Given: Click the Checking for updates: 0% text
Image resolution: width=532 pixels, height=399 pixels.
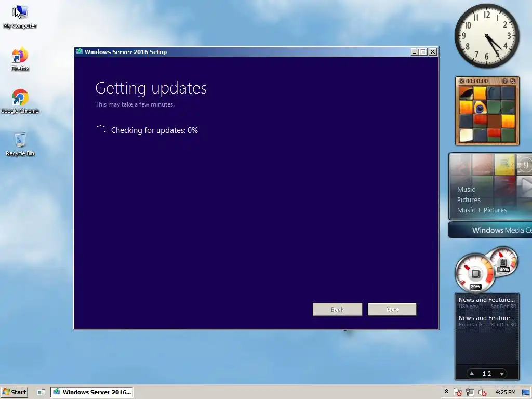Looking at the screenshot, I should [154, 130].
